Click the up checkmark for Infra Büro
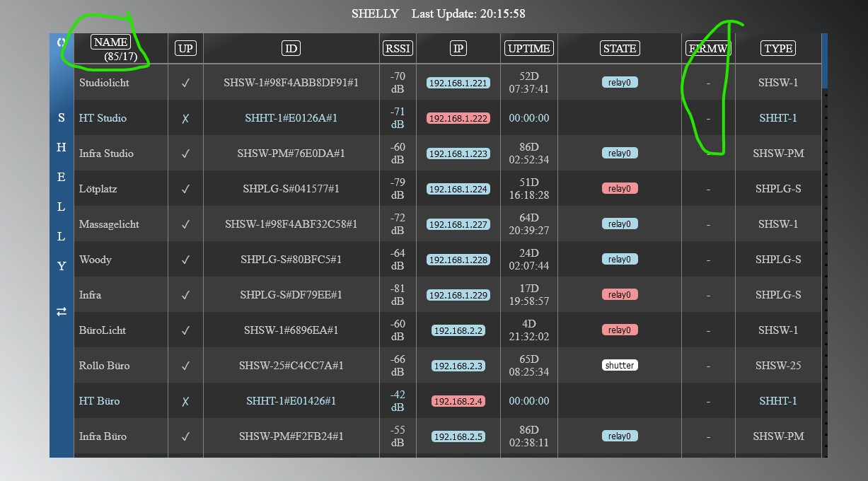The image size is (868, 481). (x=185, y=436)
